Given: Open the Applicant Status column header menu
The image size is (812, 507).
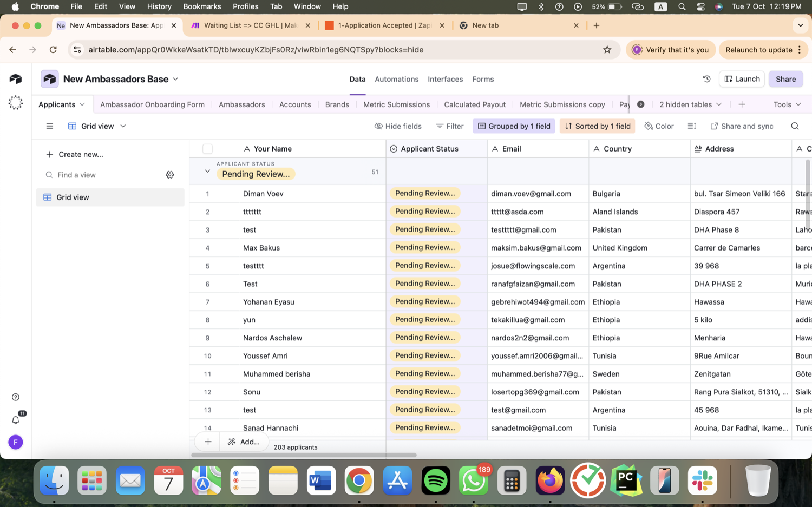Looking at the screenshot, I should pyautogui.click(x=436, y=149).
